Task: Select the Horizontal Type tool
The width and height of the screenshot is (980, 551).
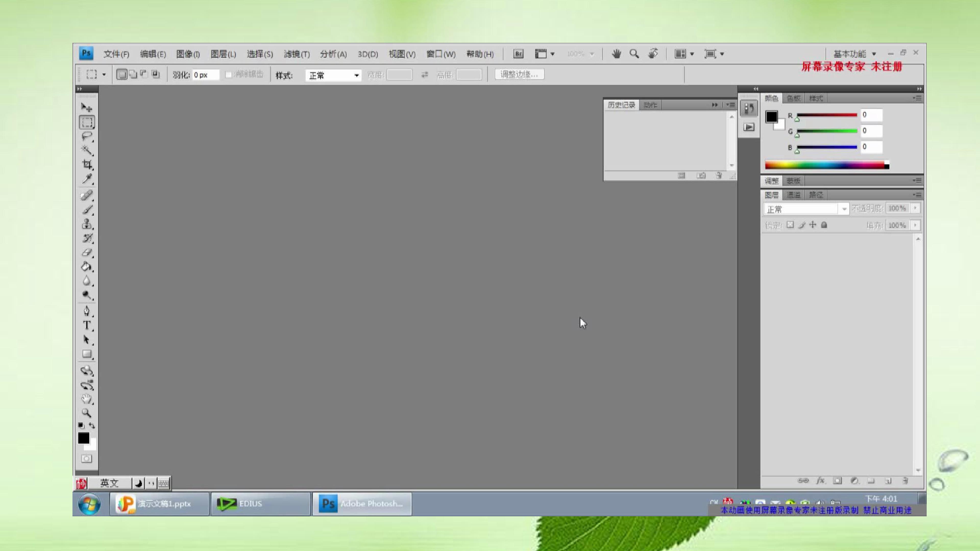Action: [87, 325]
